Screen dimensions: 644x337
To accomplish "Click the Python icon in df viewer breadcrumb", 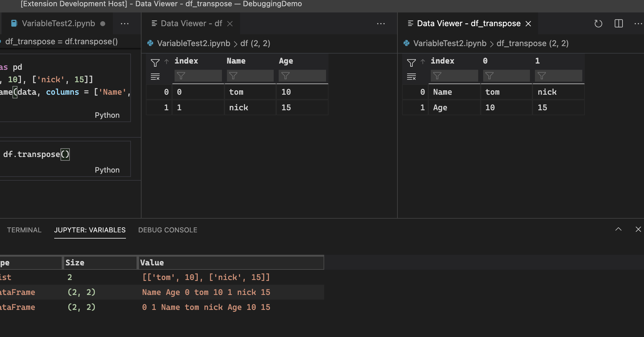I will point(150,43).
